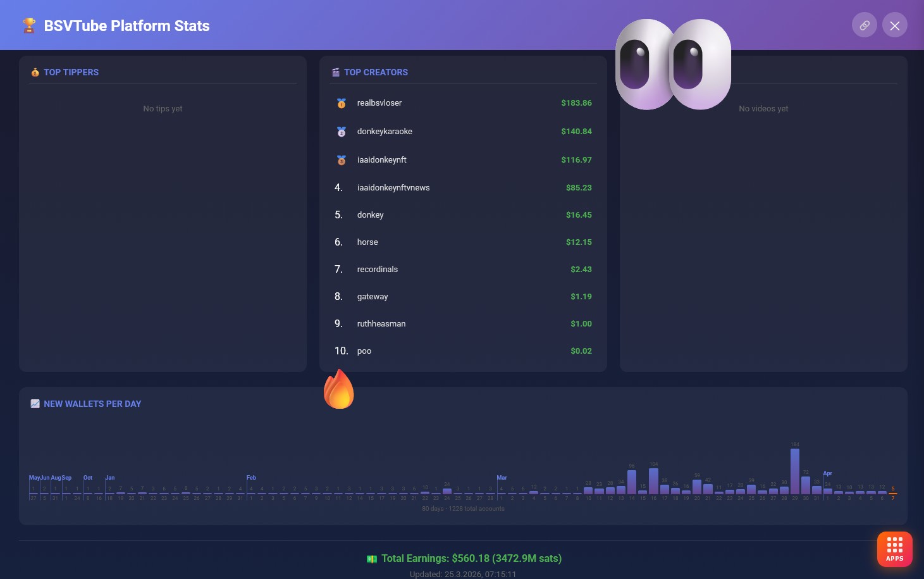The height and width of the screenshot is (579, 924).
Task: Select the recordinals creator name
Action: [377, 270]
